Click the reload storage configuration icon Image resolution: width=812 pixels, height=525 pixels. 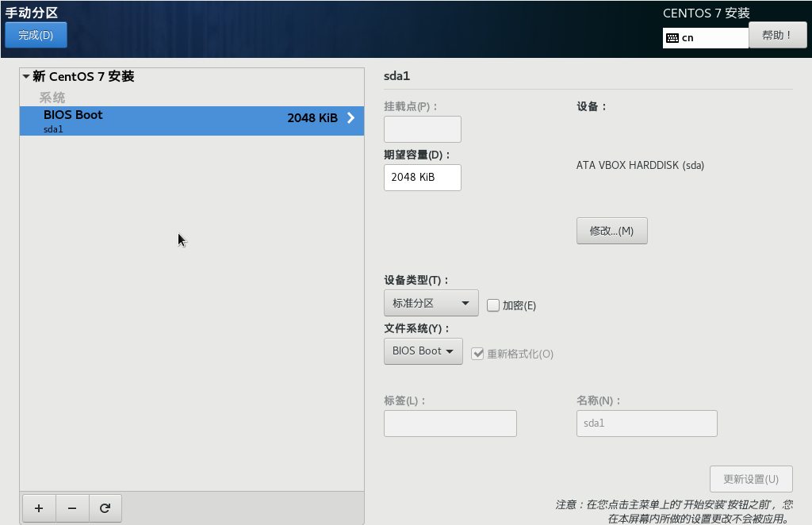tap(105, 508)
